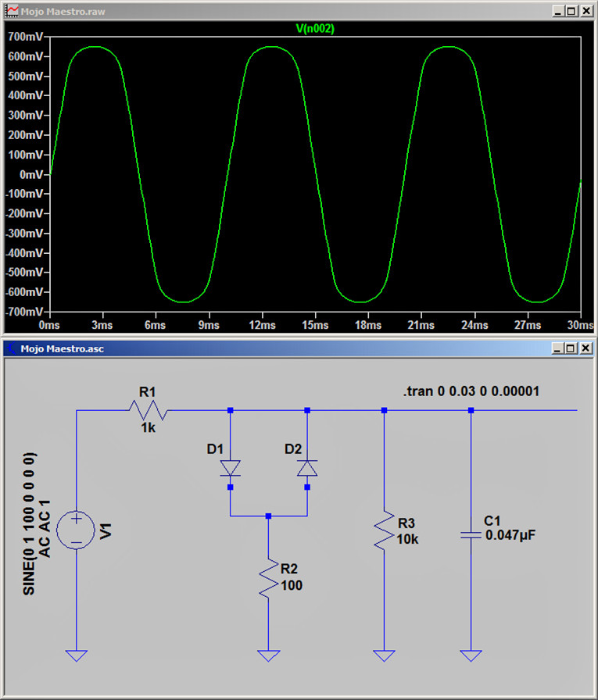Activate the Mojo Maestro.asc title bar

click(x=299, y=348)
